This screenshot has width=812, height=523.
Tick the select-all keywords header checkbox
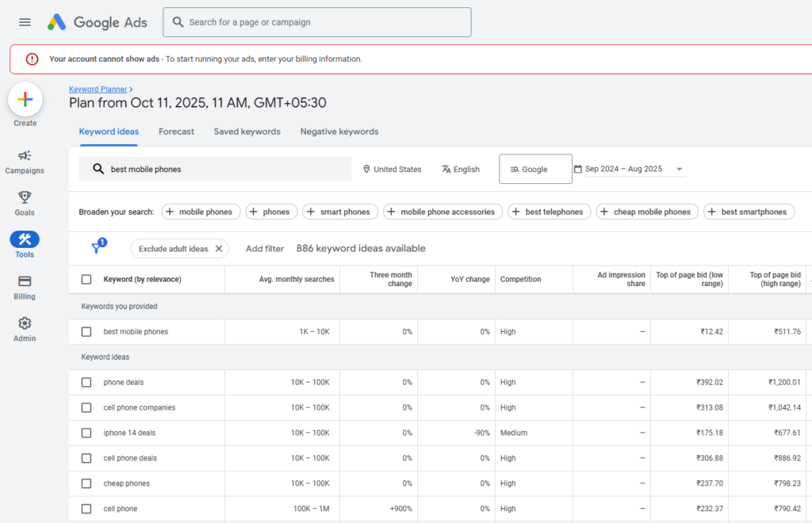[86, 279]
